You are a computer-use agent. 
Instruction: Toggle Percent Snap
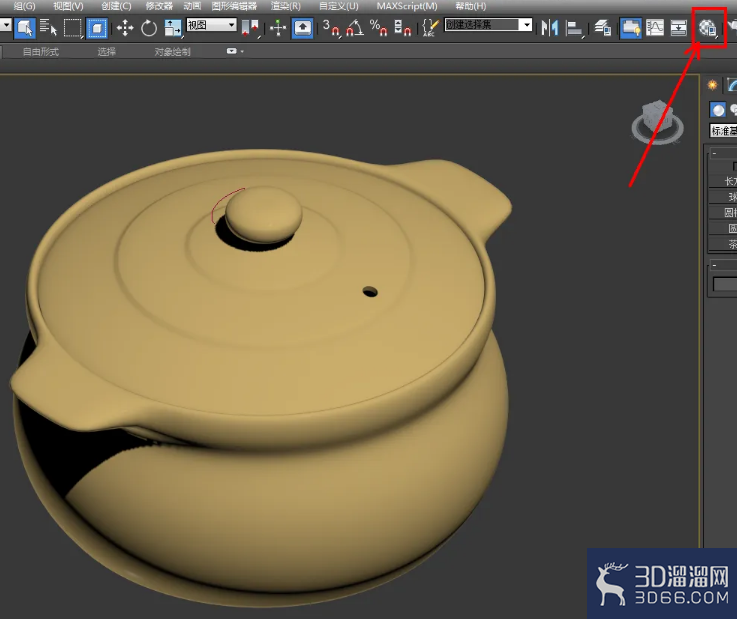(378, 28)
